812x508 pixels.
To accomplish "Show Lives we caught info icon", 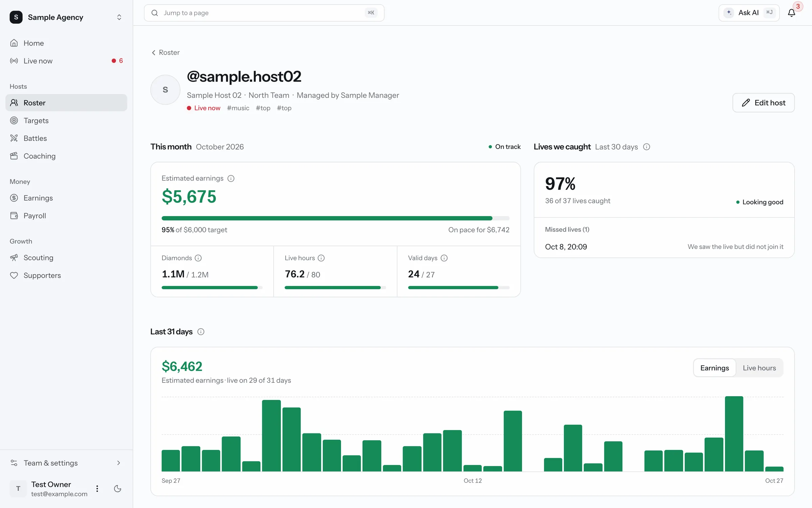I will pyautogui.click(x=647, y=147).
